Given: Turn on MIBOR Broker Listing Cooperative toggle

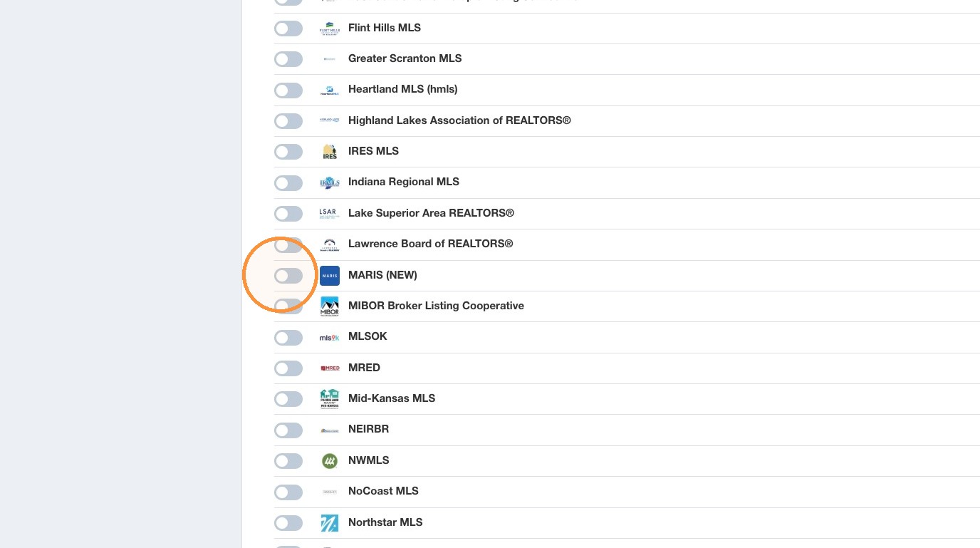Looking at the screenshot, I should (x=288, y=306).
